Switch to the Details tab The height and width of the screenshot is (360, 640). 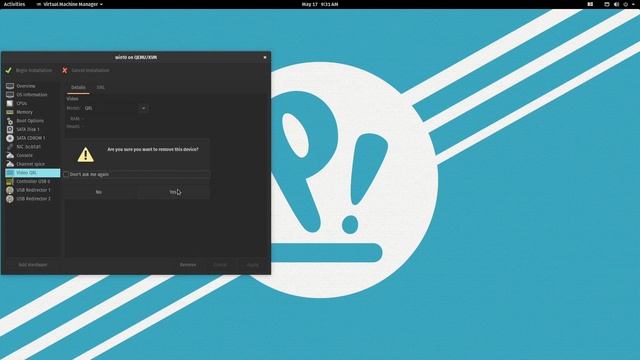click(78, 87)
